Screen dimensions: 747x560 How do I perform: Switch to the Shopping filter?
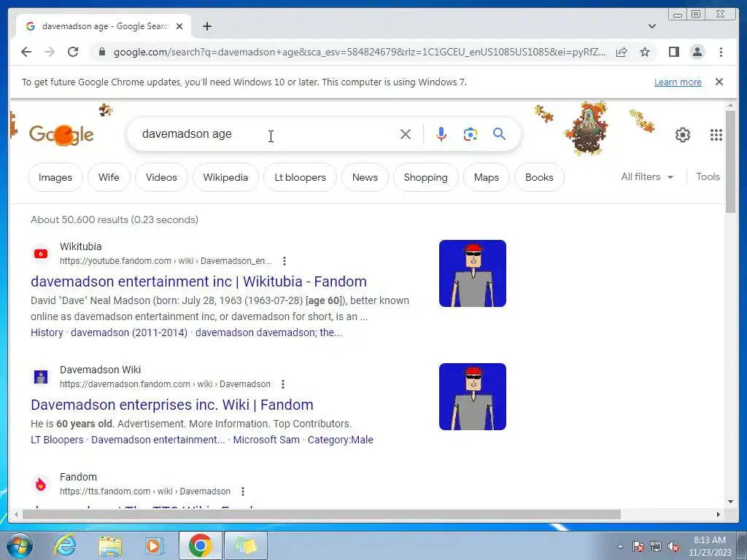pyautogui.click(x=425, y=177)
